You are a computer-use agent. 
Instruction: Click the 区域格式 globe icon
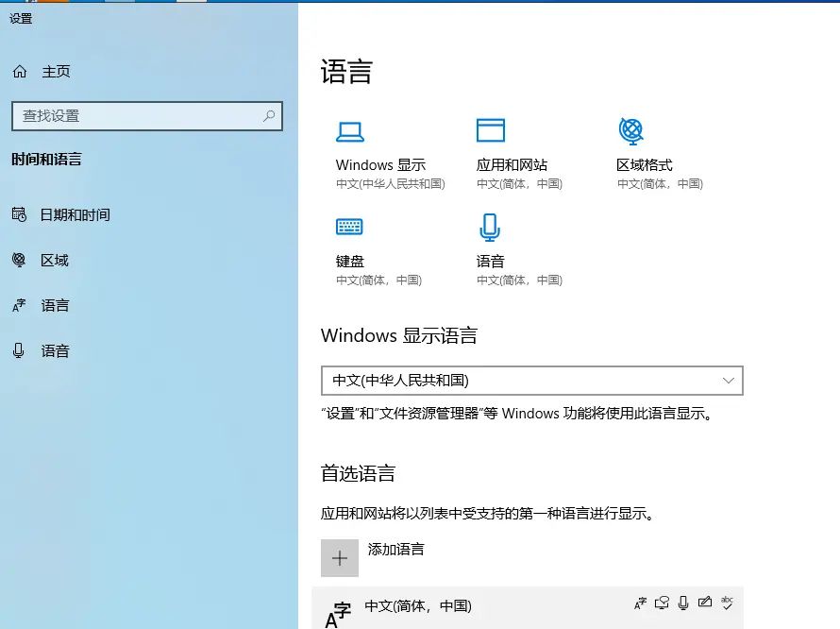pyautogui.click(x=631, y=131)
